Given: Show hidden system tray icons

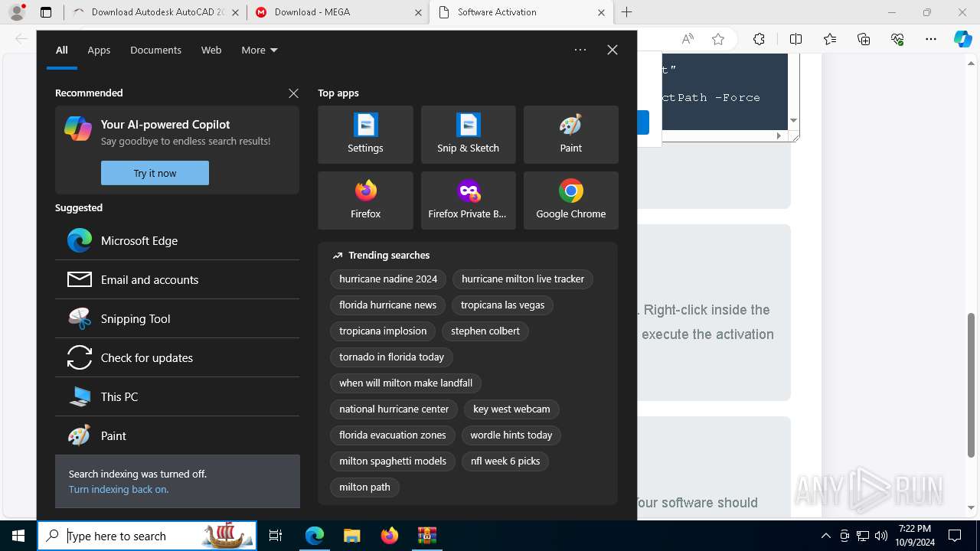Looking at the screenshot, I should [825, 536].
